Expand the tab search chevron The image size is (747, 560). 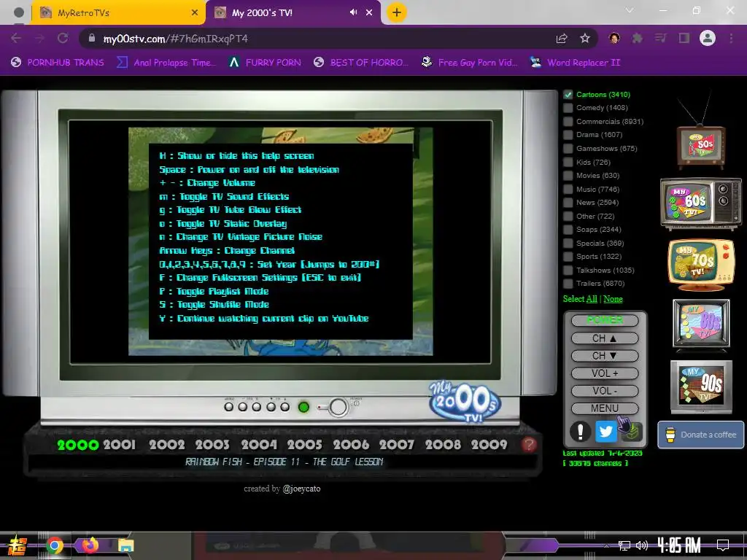click(630, 10)
